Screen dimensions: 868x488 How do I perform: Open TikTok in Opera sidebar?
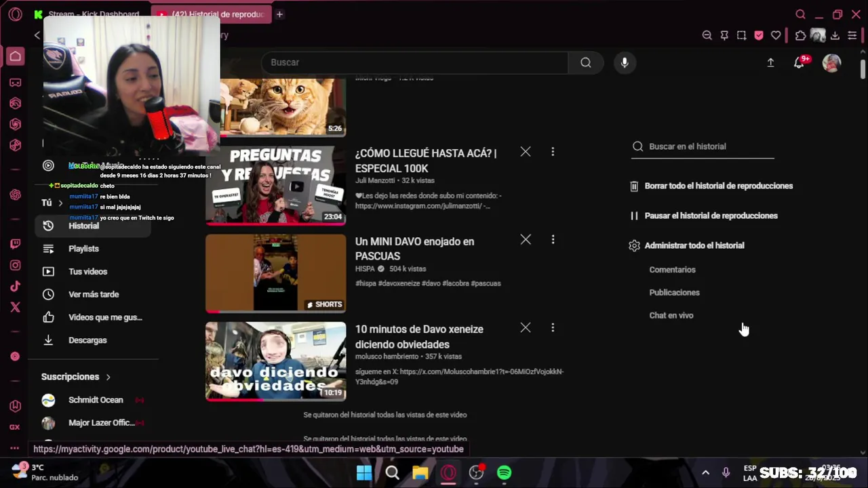click(15, 286)
